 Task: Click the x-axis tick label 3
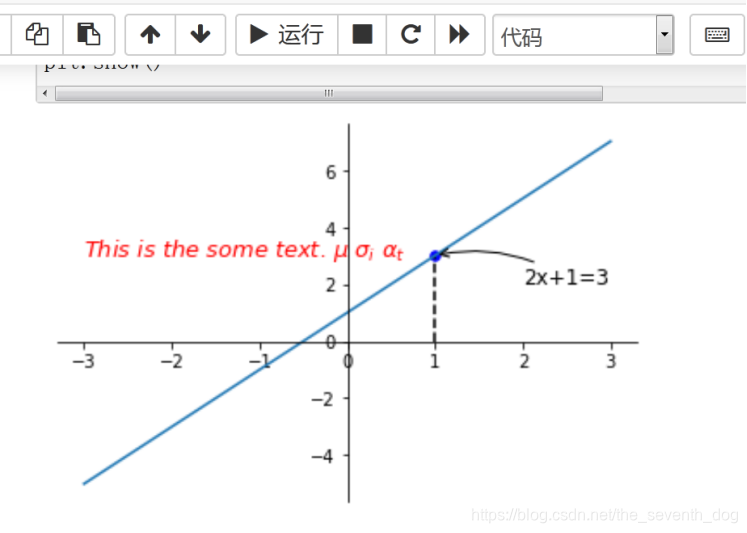(x=612, y=362)
